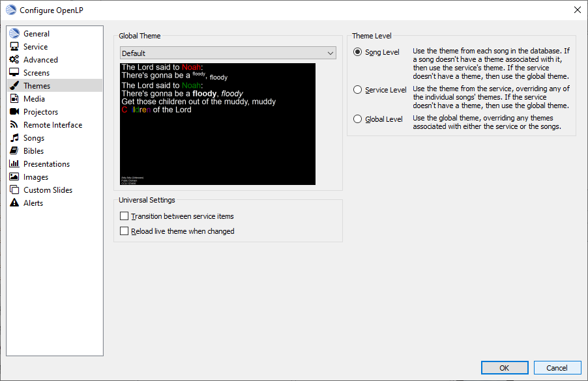
Task: Enable Transition between service items
Action: point(124,216)
